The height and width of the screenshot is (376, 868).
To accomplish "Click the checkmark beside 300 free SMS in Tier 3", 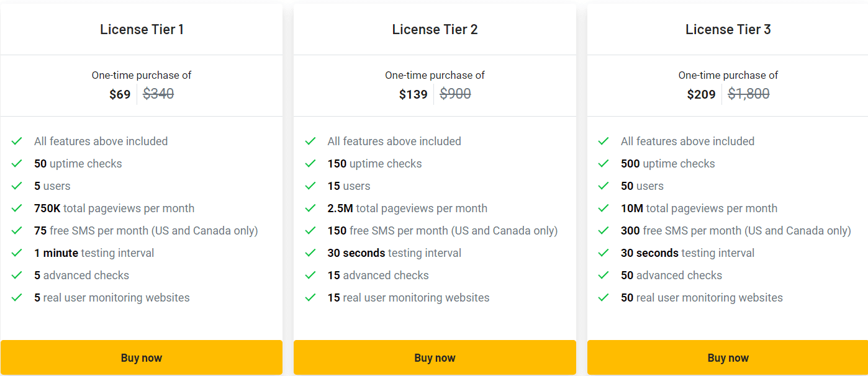I will pyautogui.click(x=603, y=230).
